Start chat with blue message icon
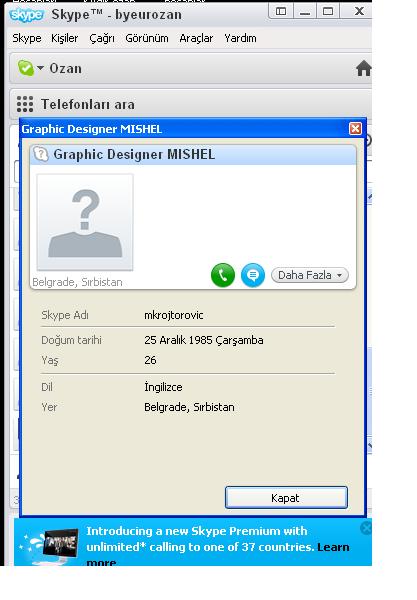This screenshot has height=600, width=417. pos(253,275)
